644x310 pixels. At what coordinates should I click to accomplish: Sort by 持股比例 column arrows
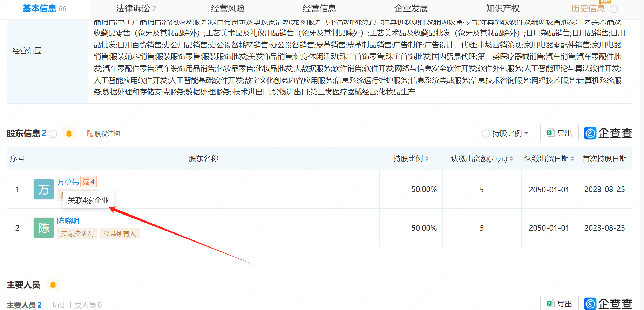point(427,159)
